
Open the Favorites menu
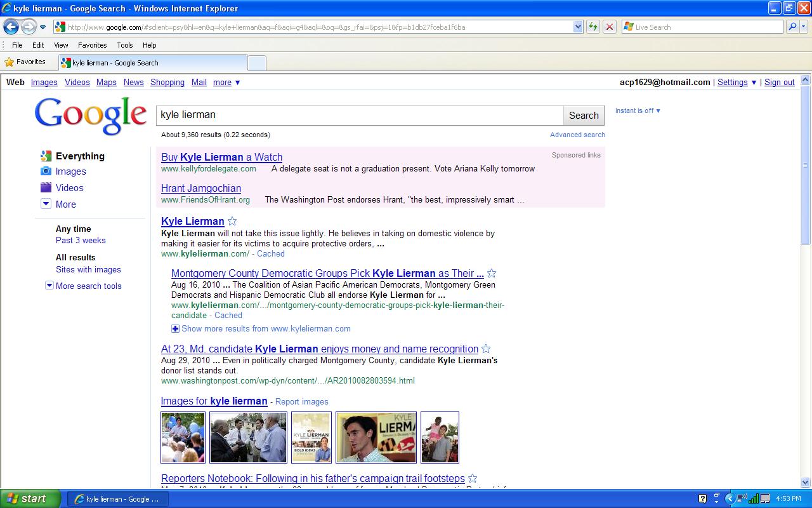click(92, 45)
